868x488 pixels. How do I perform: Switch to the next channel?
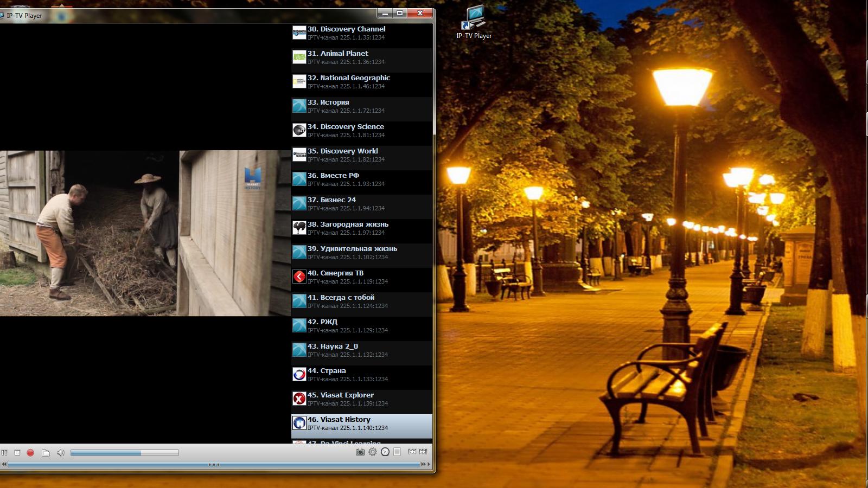tap(423, 452)
